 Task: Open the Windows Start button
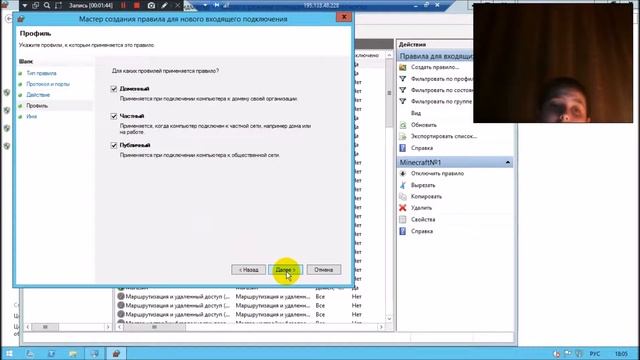click(x=9, y=353)
